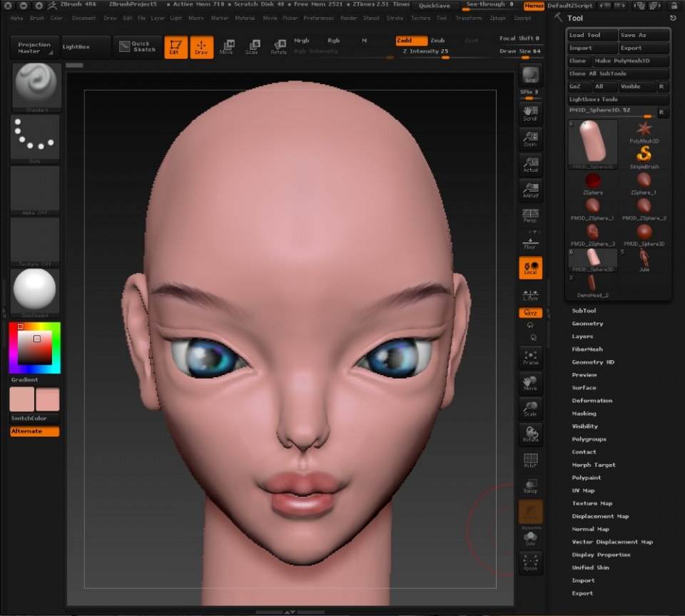Enable Zsub sculpt mode

[437, 40]
